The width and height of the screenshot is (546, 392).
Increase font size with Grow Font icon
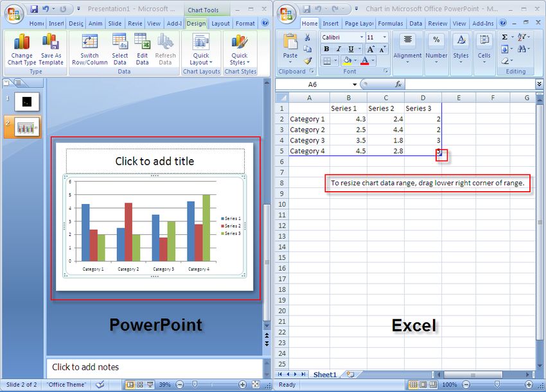[x=371, y=49]
